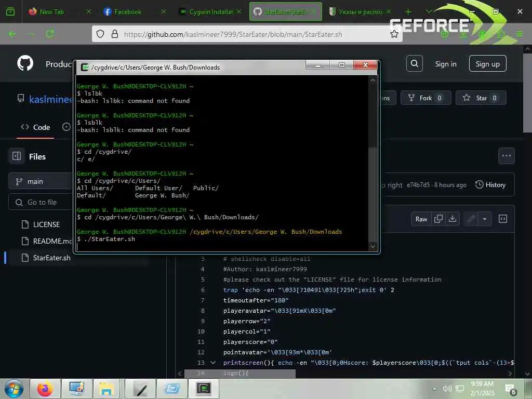
Task: Click the Cygwin window title bar icon
Action: pyautogui.click(x=85, y=67)
